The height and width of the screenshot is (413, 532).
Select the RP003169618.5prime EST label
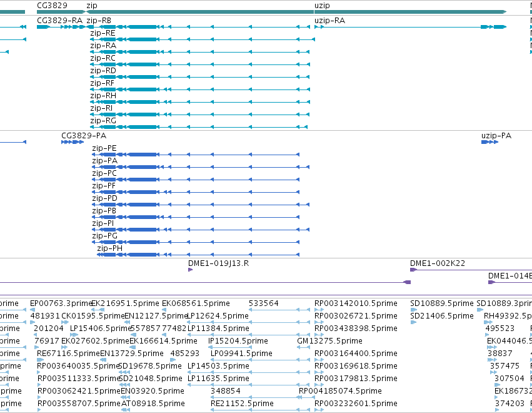356,366
